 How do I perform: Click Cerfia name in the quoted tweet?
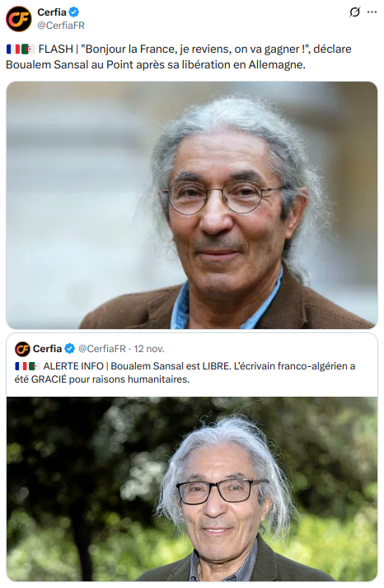point(47,349)
